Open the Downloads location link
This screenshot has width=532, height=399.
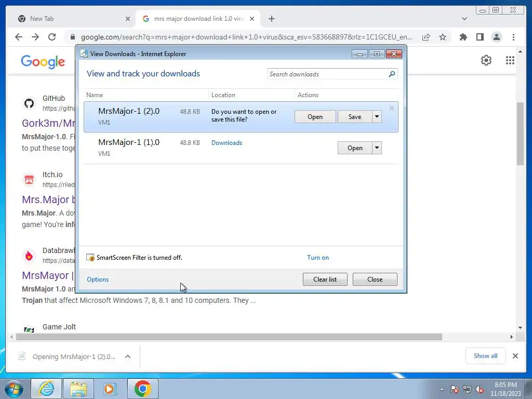coord(227,143)
